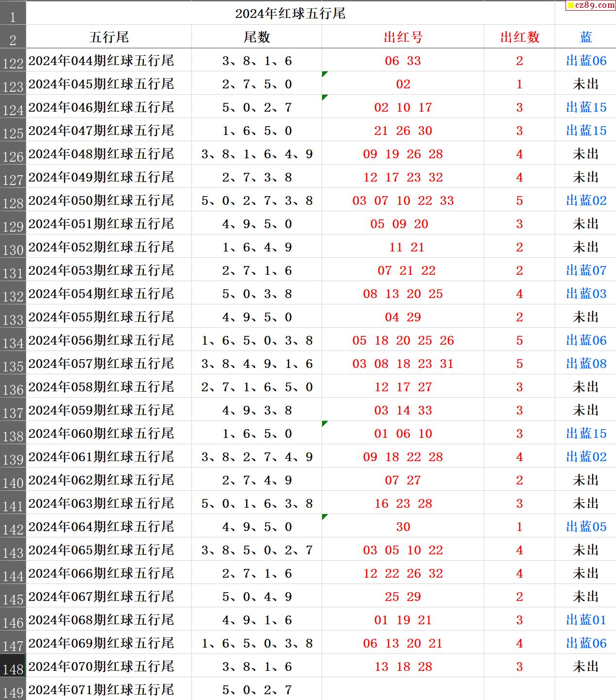
Task: Select cell 2024年050期红球五行尾
Action: point(109,200)
